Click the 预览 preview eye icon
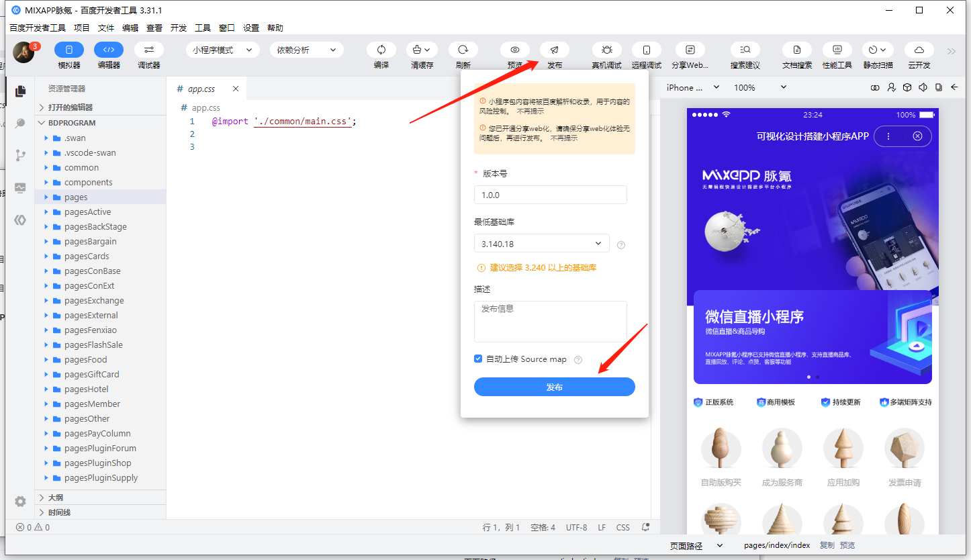The width and height of the screenshot is (971, 560). tap(515, 50)
